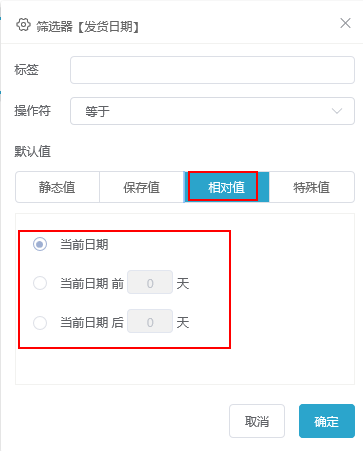Click the 取消 button
Screen dimensions: 363x451
257,421
